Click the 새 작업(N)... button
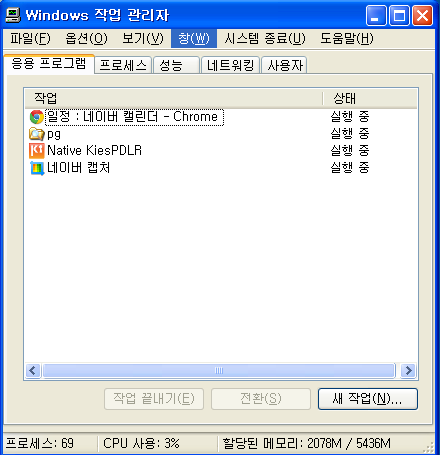440x455 pixels. pos(368,399)
